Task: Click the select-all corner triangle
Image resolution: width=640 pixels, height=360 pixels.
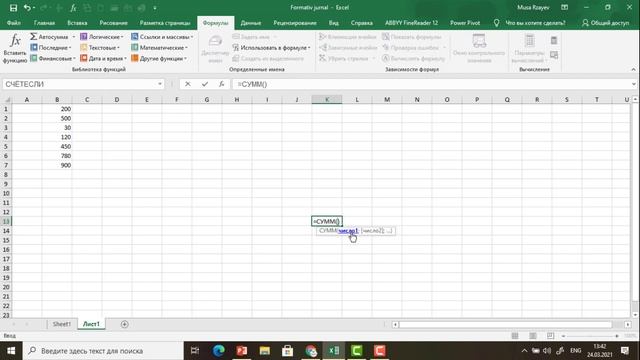Action: pyautogui.click(x=6, y=100)
